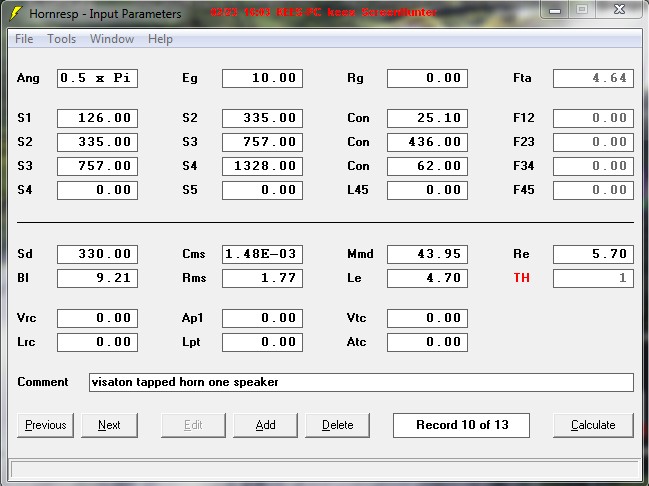649x486 pixels.
Task: Click the Mmd field with 43.95
Action: pyautogui.click(x=428, y=254)
